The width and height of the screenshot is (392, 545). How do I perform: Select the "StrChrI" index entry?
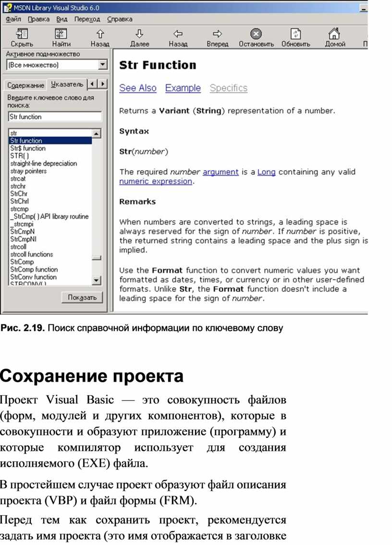coord(20,201)
